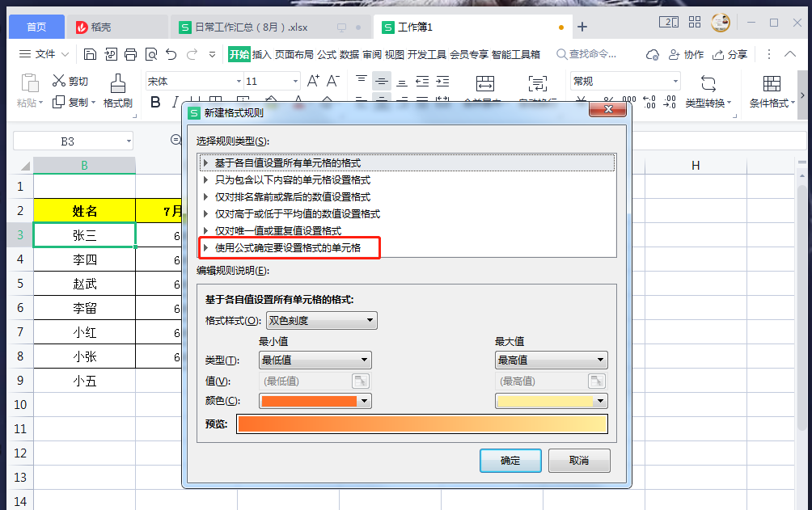Click the increase indent icon
The width and height of the screenshot is (812, 510).
point(442,82)
